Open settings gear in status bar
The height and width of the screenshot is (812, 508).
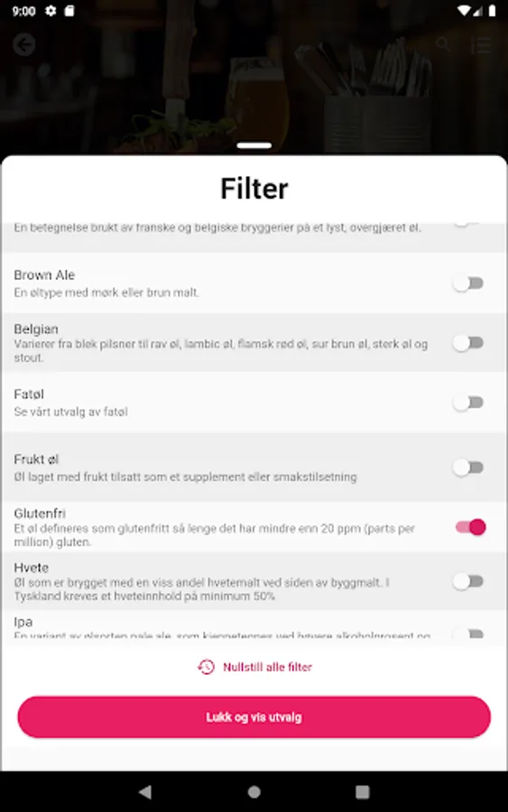(x=51, y=11)
